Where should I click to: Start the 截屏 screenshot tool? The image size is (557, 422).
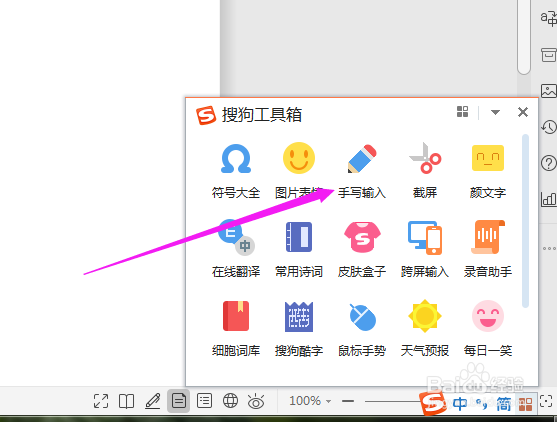coord(424,171)
